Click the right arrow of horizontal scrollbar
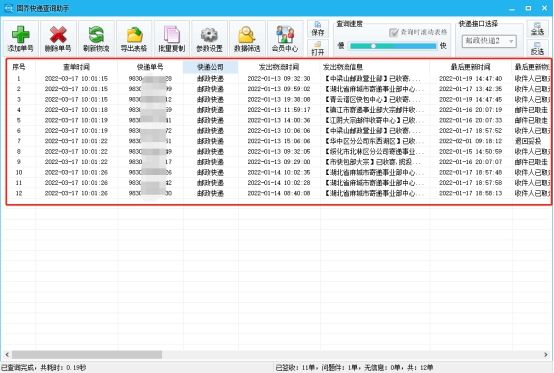The height and width of the screenshot is (373, 554). coord(546,354)
